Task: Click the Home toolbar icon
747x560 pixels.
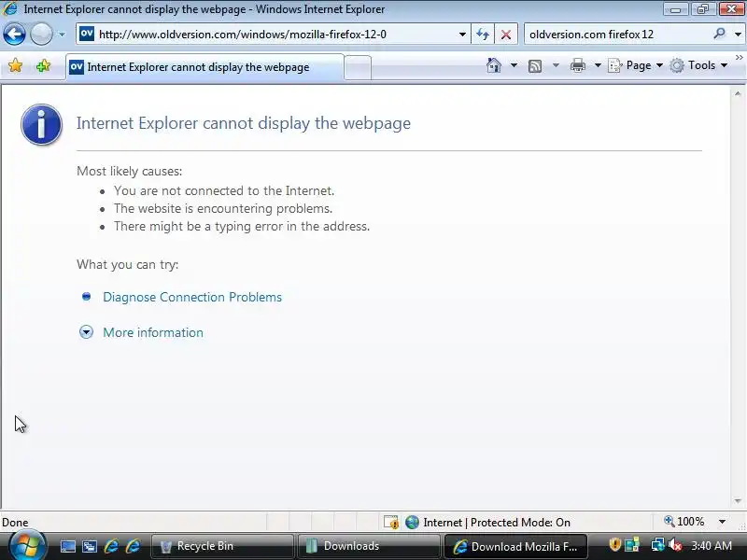Action: coord(494,65)
